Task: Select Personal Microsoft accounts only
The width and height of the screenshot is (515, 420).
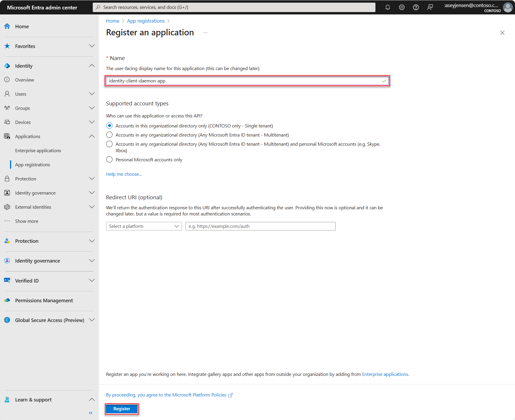Action: point(110,160)
